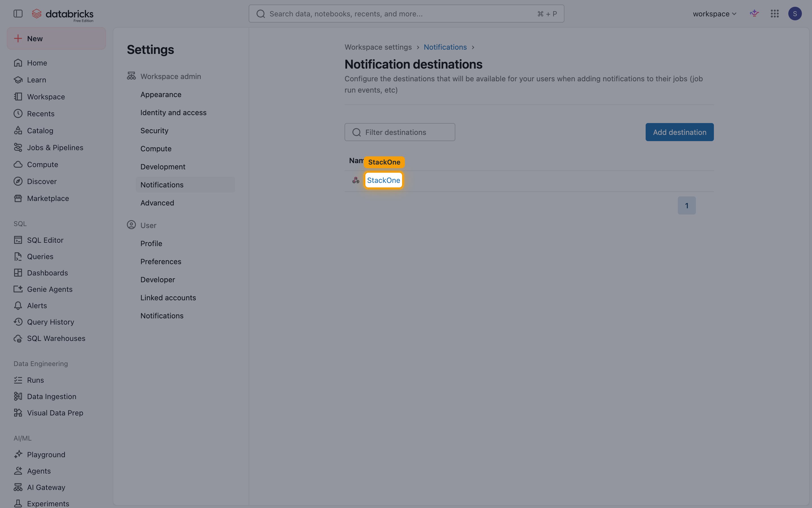Open the Discover compass icon
812x508 pixels.
click(x=18, y=181)
